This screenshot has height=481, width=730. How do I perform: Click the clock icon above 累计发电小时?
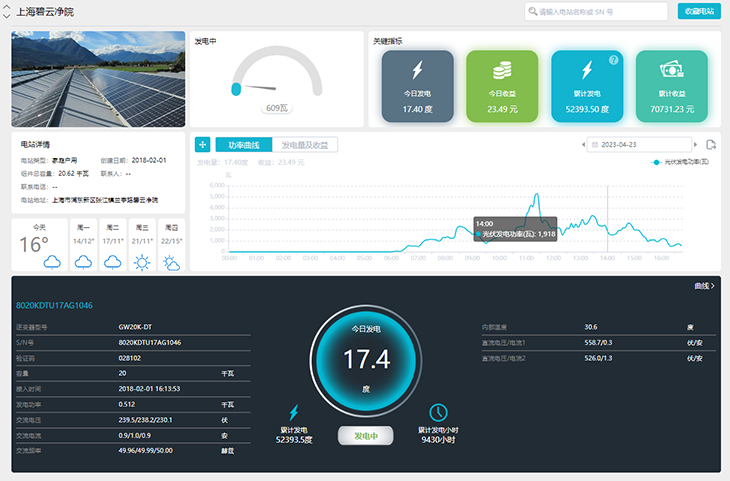click(438, 412)
